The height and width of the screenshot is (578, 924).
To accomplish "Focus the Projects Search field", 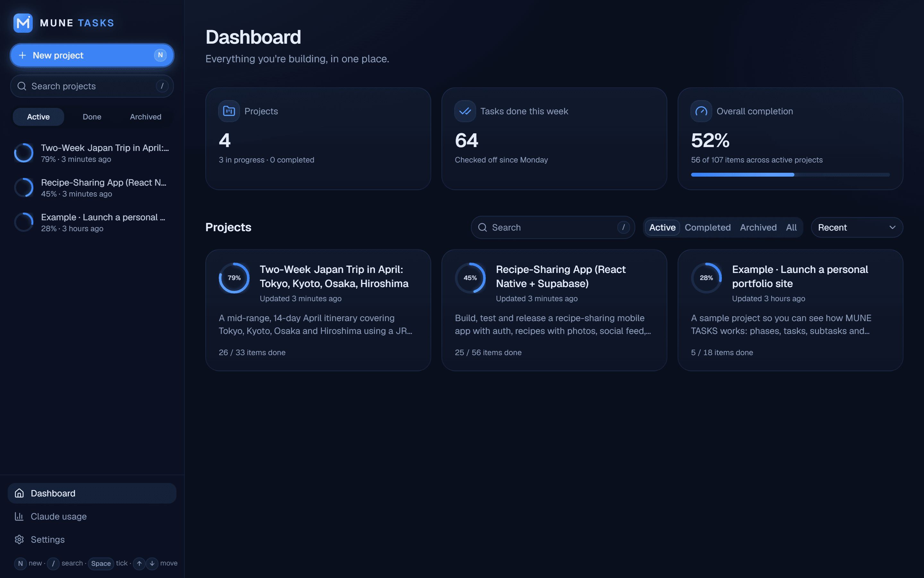I will point(552,227).
